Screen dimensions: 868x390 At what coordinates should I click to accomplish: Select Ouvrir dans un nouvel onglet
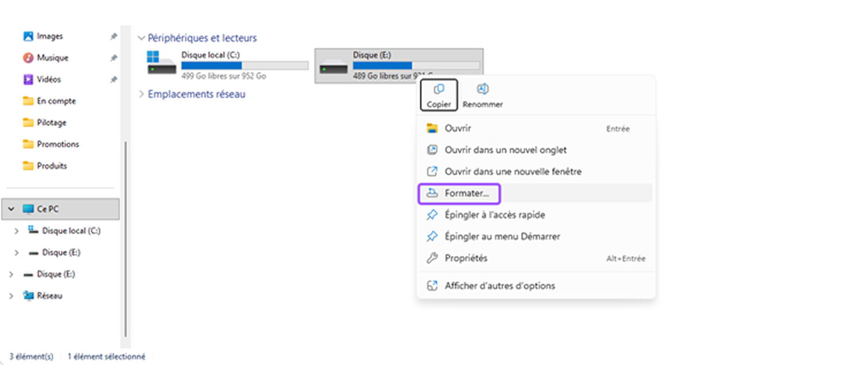505,150
